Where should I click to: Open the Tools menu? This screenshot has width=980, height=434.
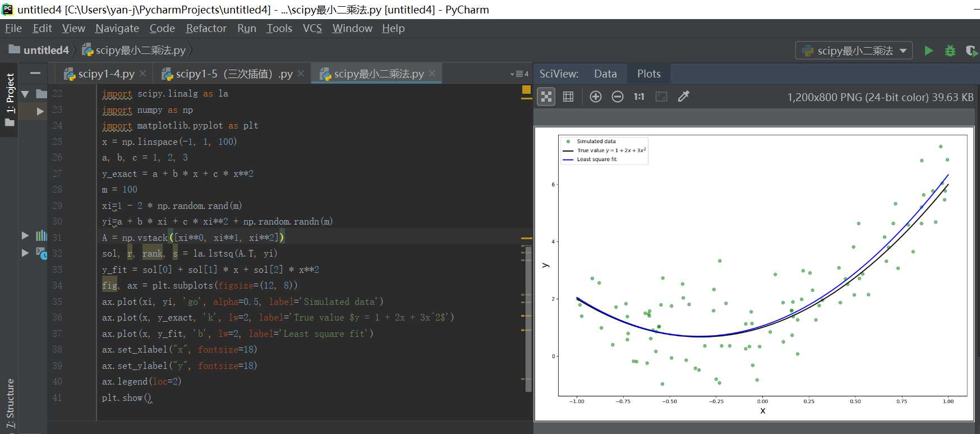279,28
